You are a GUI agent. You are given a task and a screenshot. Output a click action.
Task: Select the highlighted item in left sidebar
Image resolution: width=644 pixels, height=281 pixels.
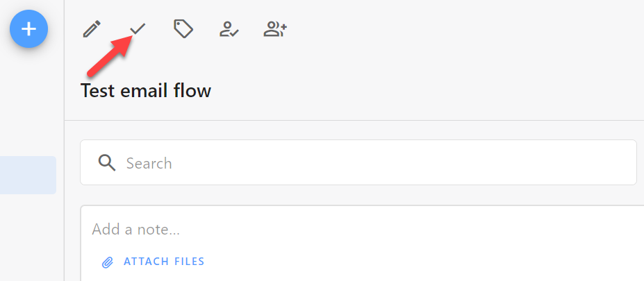pos(28,175)
